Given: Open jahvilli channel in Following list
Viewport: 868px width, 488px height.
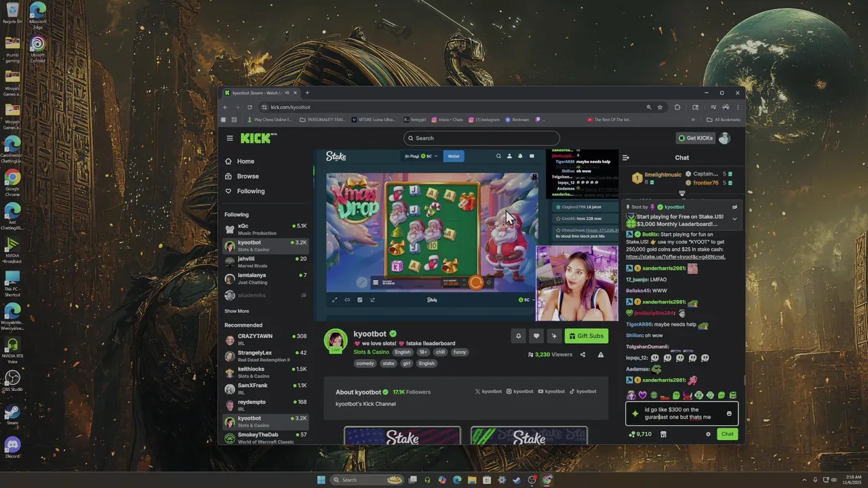Looking at the screenshot, I should (266, 262).
